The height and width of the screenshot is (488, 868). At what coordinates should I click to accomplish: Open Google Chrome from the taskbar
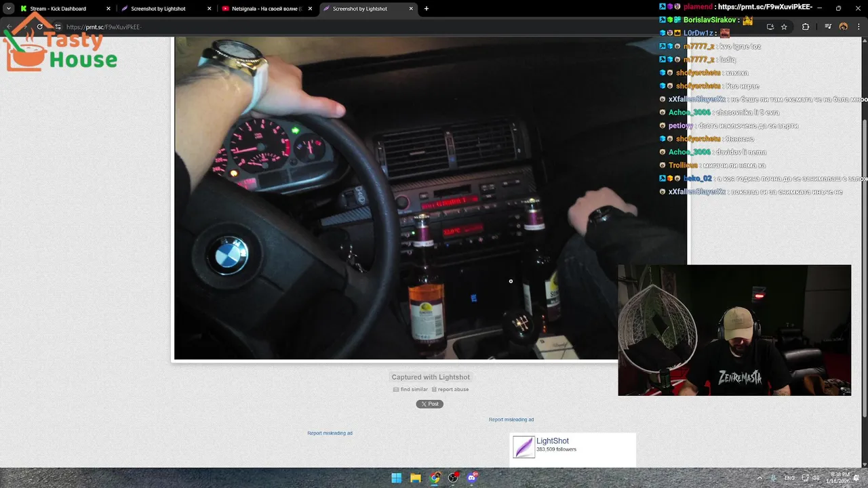(435, 478)
